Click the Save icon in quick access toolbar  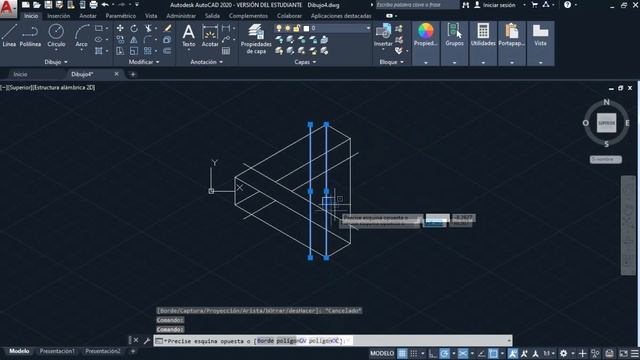tap(48, 5)
